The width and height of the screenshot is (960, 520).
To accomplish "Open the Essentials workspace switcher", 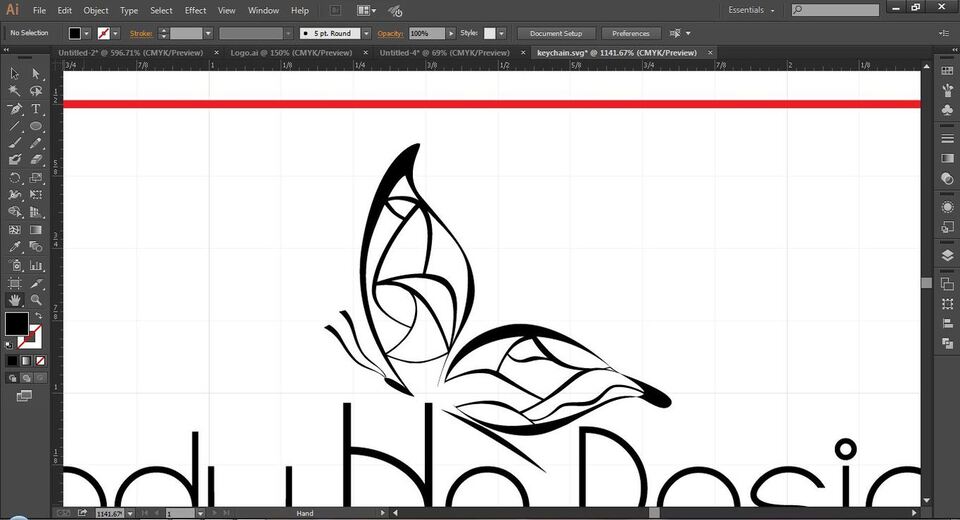I will pos(751,10).
